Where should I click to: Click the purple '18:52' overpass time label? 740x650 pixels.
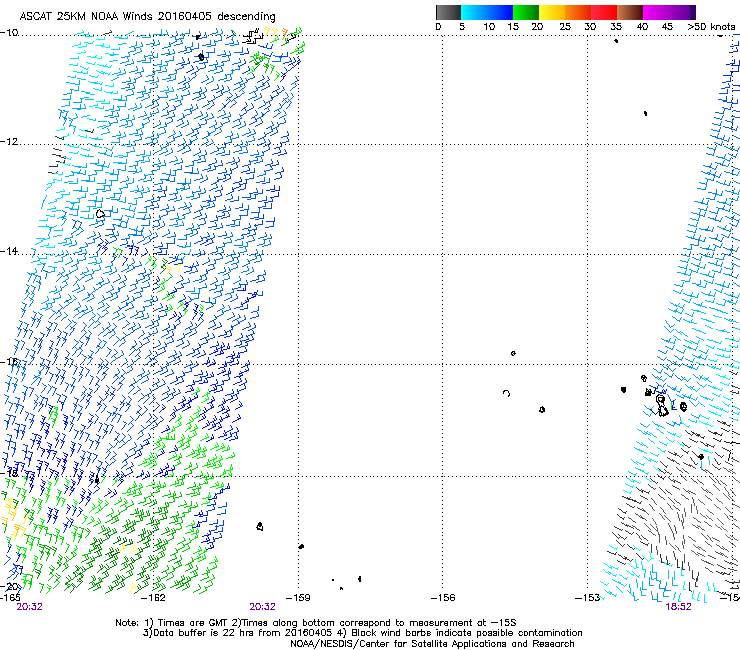pyautogui.click(x=678, y=607)
